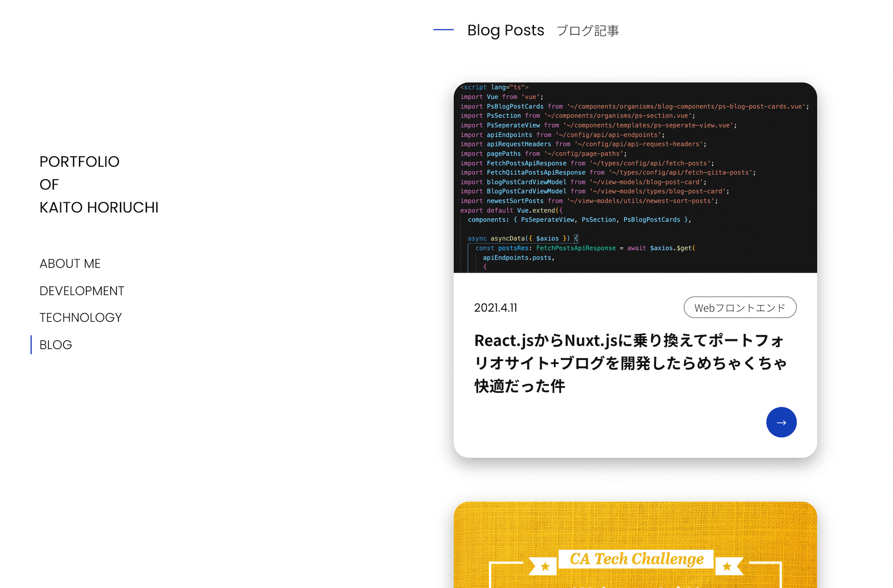893x588 pixels.
Task: Select BLOG in the sidebar navigation
Action: point(56,345)
